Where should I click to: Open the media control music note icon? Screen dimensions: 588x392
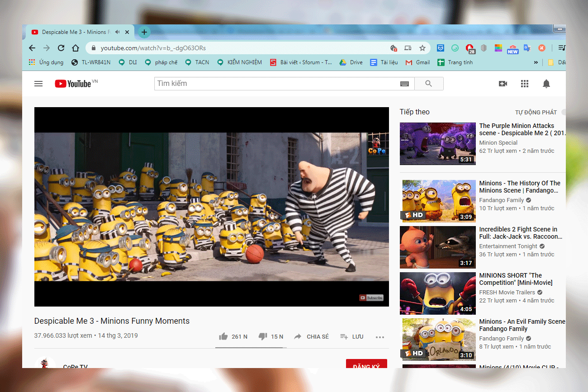(562, 48)
